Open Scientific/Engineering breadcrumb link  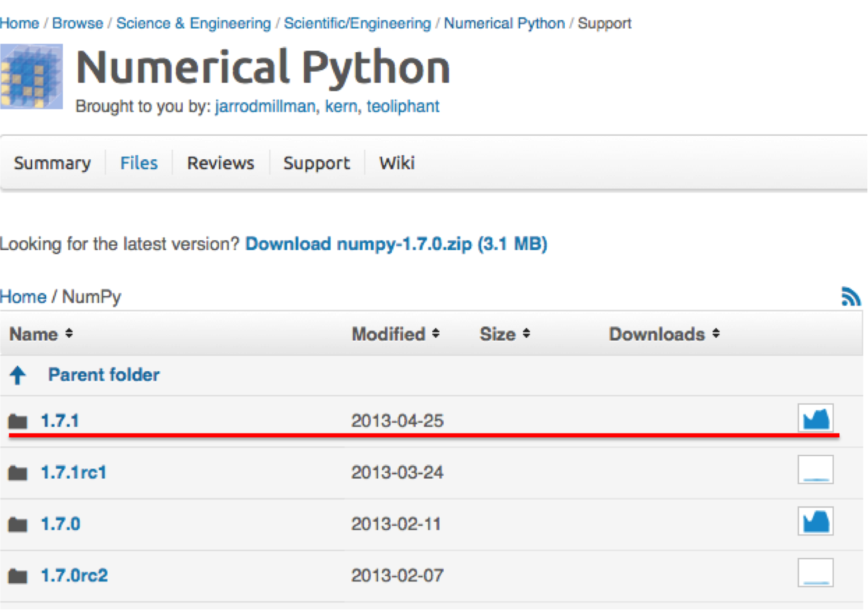pyautogui.click(x=357, y=23)
